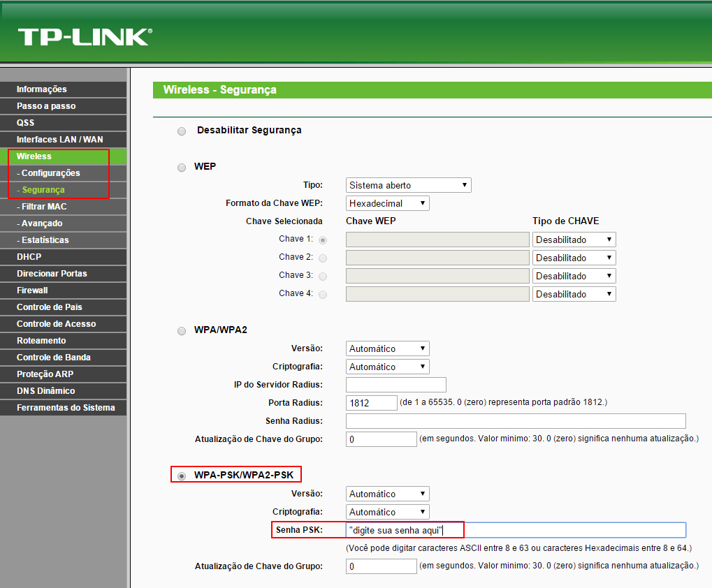Click IP do Servidor Radius field
Image resolution: width=712 pixels, height=588 pixels.
(x=396, y=385)
